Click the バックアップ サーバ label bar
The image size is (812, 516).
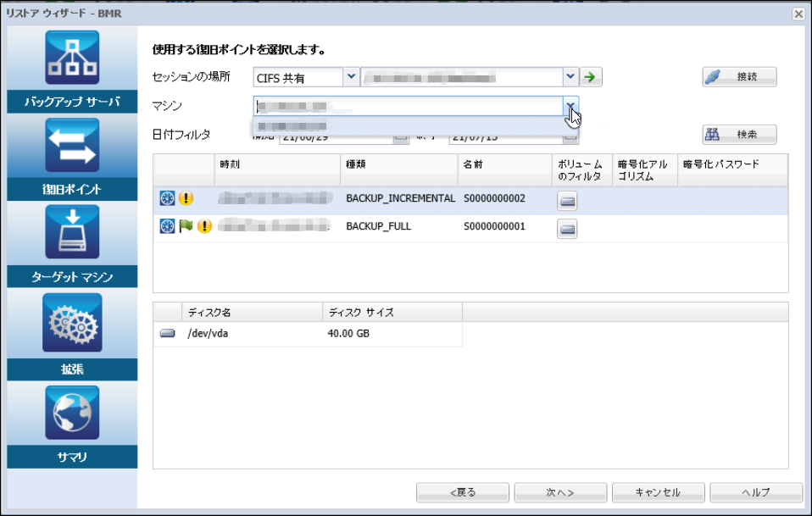click(72, 102)
